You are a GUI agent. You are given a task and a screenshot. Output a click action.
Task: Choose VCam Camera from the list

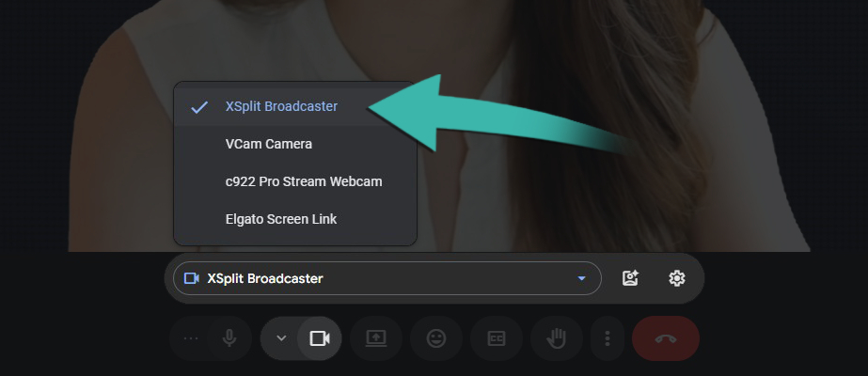click(295, 145)
